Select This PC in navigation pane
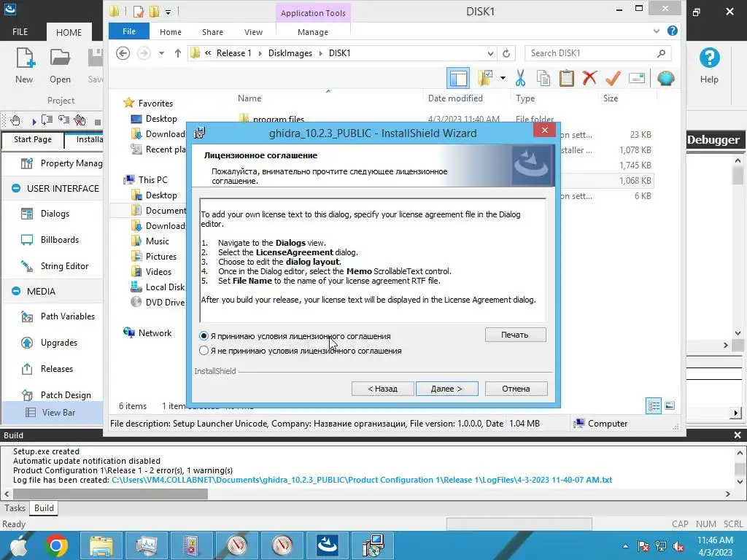Viewport: 747px width, 560px height. pos(153,179)
